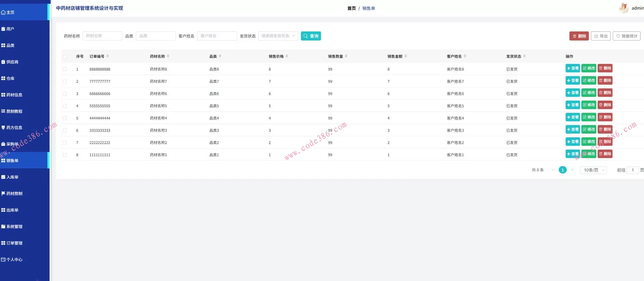Click the export icon on 导出 button
Image resolution: width=644 pixels, height=281 pixels.
tap(596, 36)
